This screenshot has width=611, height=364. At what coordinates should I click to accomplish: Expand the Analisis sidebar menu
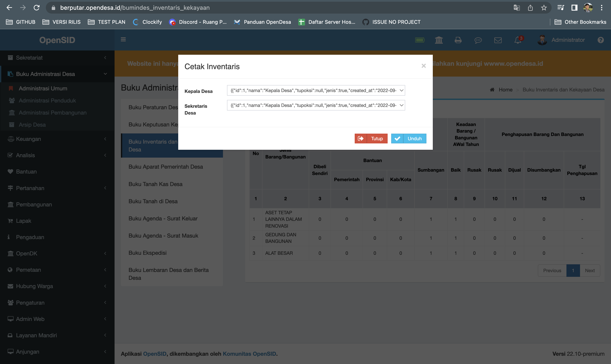click(57, 155)
